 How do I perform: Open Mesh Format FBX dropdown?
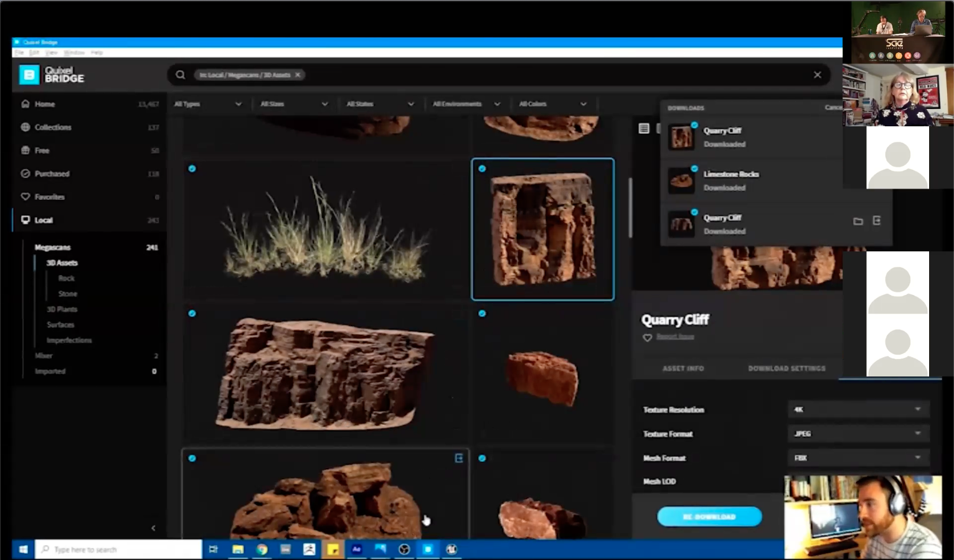(x=859, y=458)
